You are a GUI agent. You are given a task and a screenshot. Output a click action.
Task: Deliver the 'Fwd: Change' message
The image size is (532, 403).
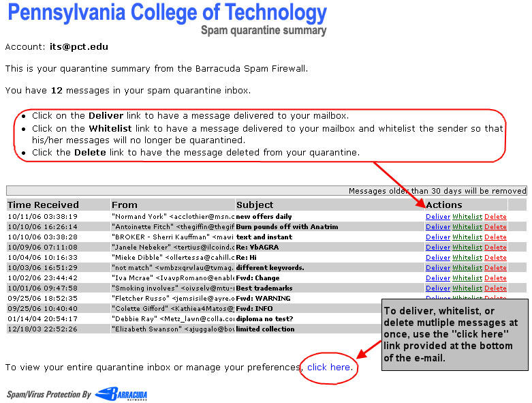(x=438, y=278)
